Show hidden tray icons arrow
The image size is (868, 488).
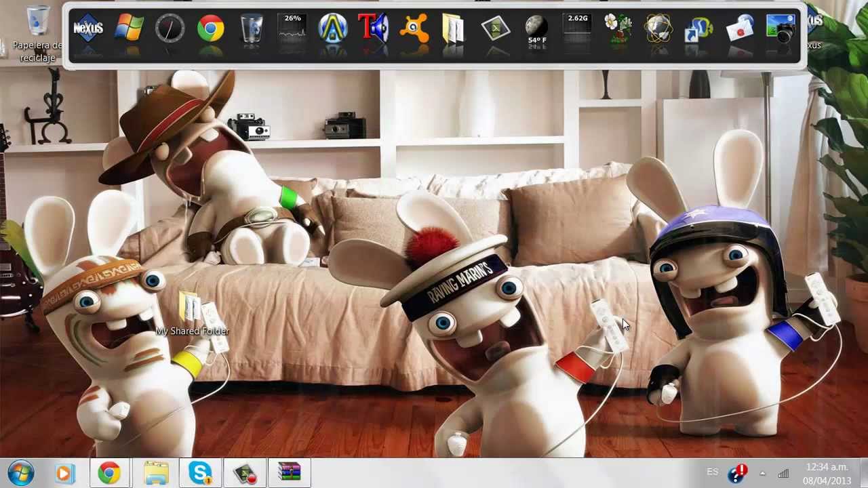762,473
